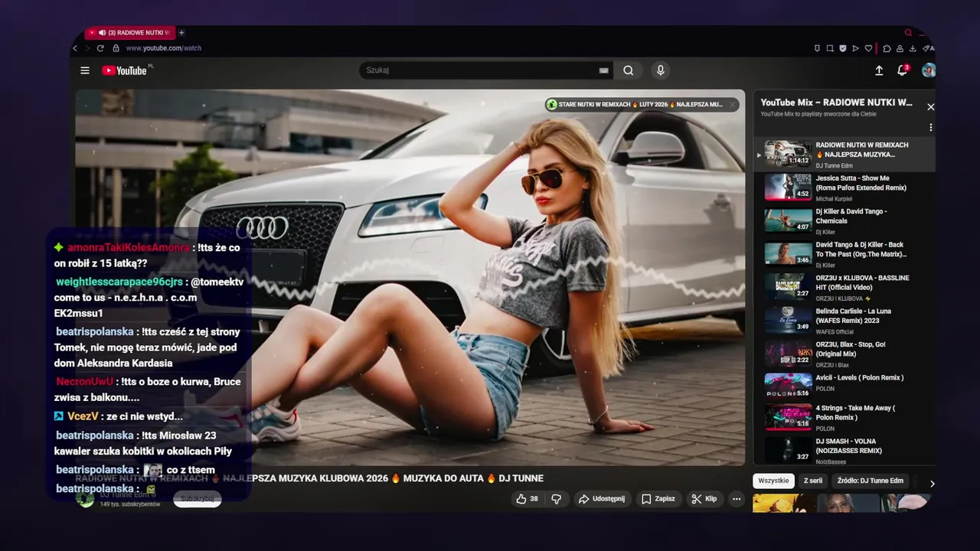The width and height of the screenshot is (980, 551).
Task: Click chat user NecronUwU
Action: coord(84,381)
